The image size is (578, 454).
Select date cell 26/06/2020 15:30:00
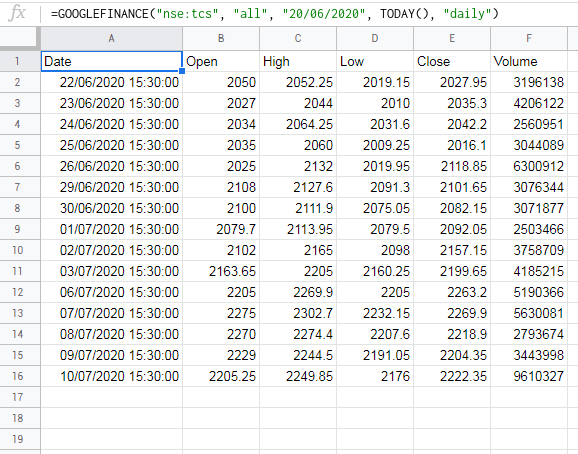click(x=111, y=166)
